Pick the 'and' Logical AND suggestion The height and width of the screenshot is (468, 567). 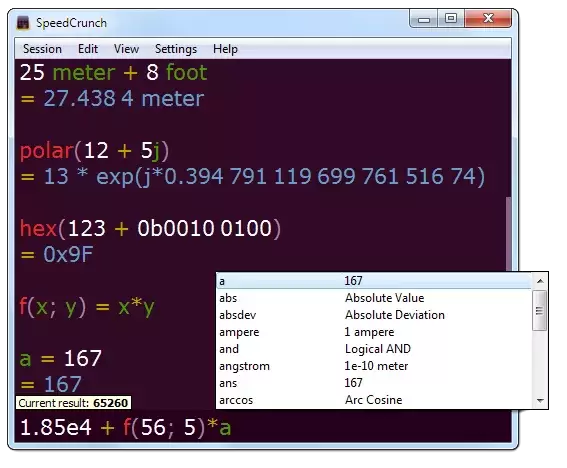[374, 349]
